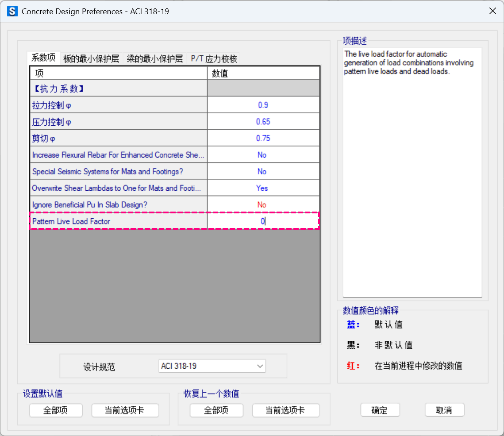Select the P/T 应力检核 tab
The height and width of the screenshot is (436, 504).
[214, 58]
